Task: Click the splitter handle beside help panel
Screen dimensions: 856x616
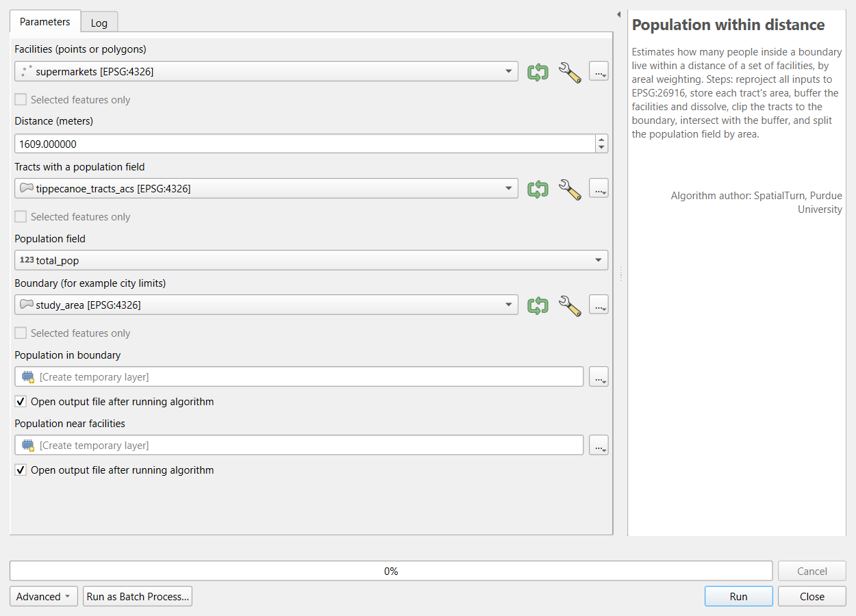Action: coord(620,274)
